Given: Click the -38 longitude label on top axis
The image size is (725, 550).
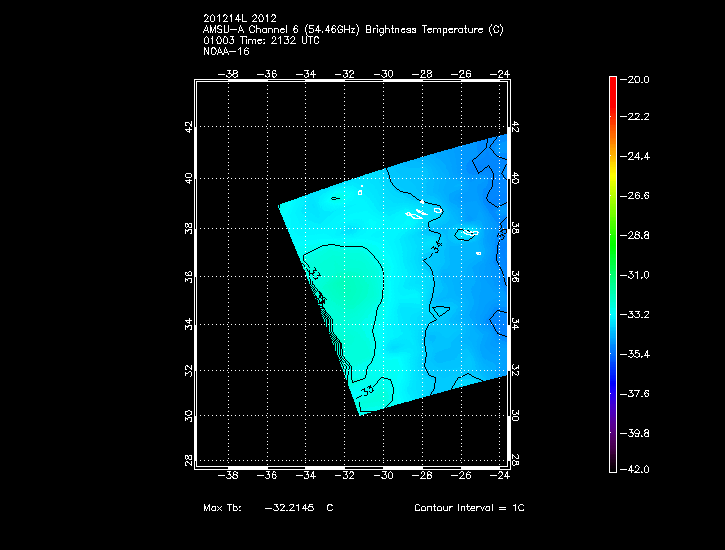Looking at the screenshot, I should [230, 73].
